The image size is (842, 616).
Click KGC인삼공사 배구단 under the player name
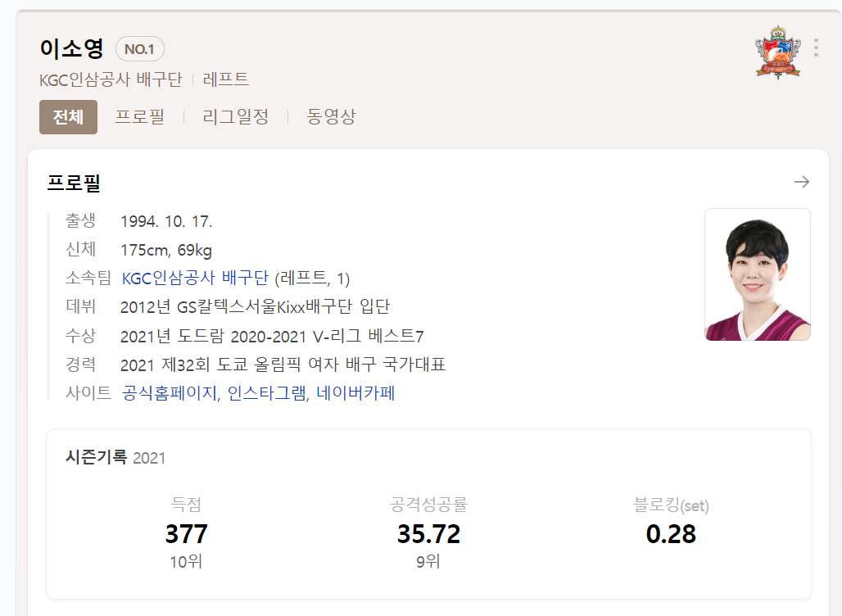(x=111, y=79)
